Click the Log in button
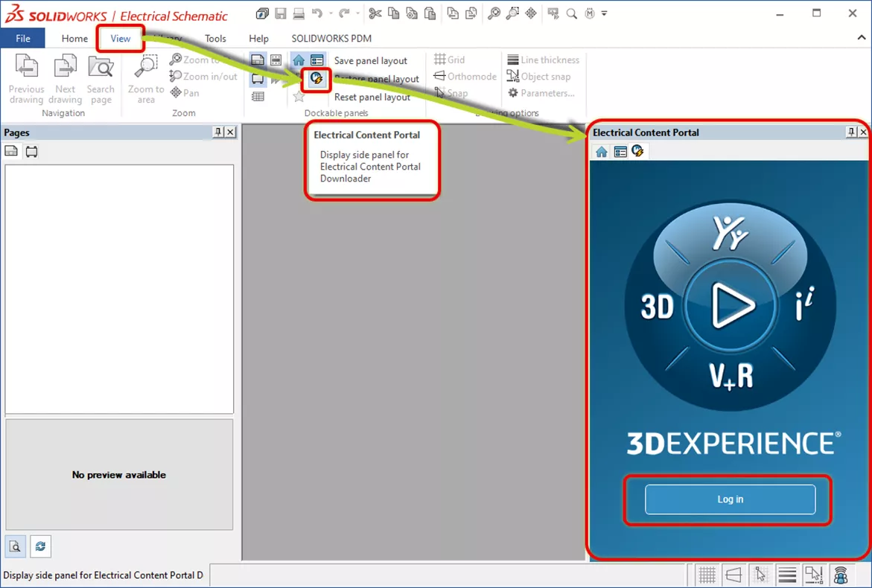The height and width of the screenshot is (588, 872). pos(729,499)
